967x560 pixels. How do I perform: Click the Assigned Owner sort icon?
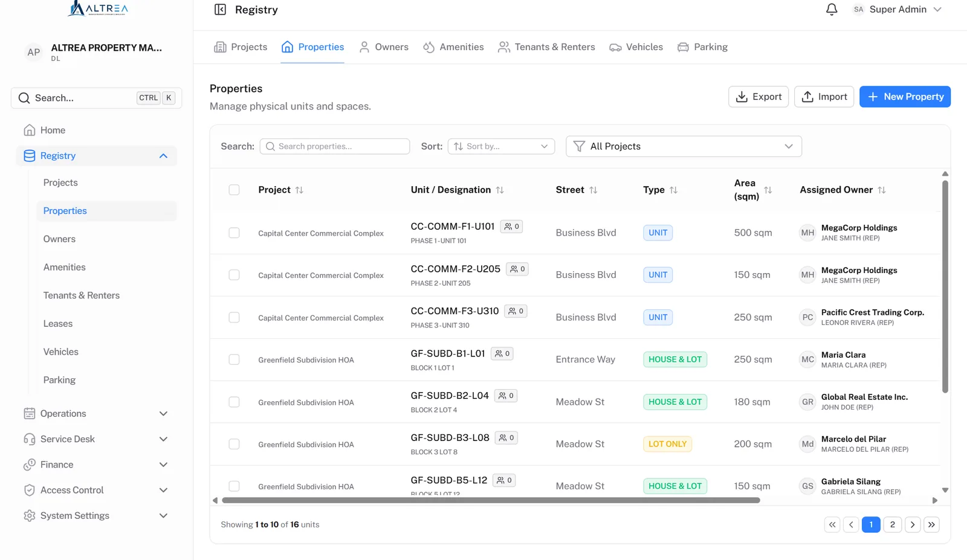tap(882, 190)
